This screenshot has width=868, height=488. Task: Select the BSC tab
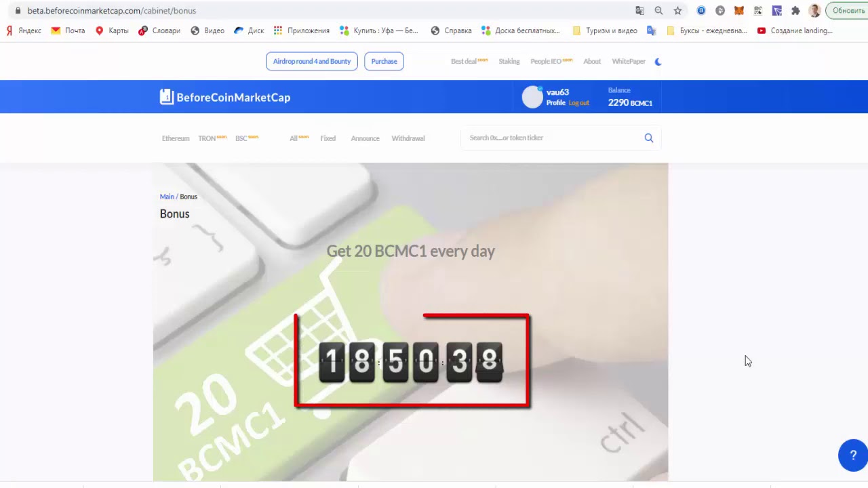[x=246, y=138]
